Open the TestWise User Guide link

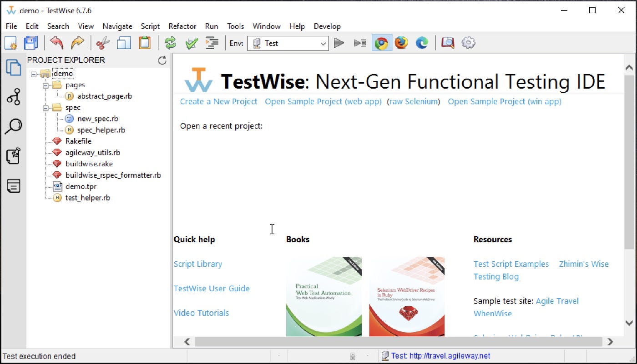pos(212,289)
